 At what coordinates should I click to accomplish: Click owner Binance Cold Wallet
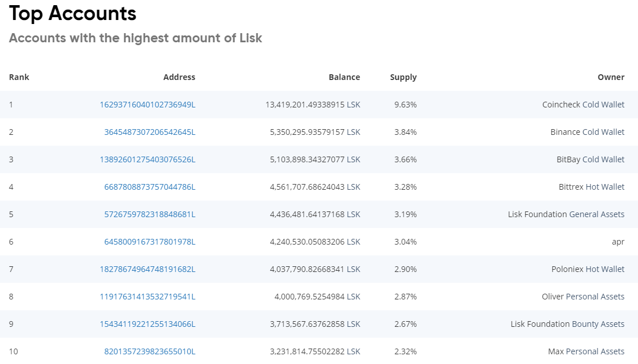click(x=587, y=132)
